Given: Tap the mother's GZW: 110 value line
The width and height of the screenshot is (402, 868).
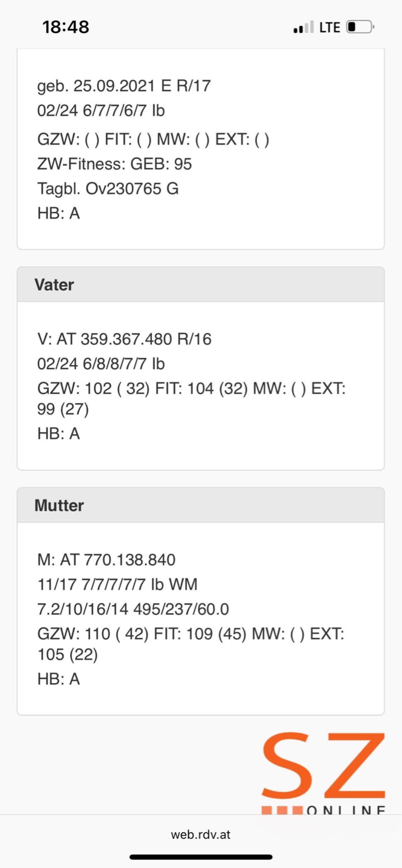Looking at the screenshot, I should (191, 634).
